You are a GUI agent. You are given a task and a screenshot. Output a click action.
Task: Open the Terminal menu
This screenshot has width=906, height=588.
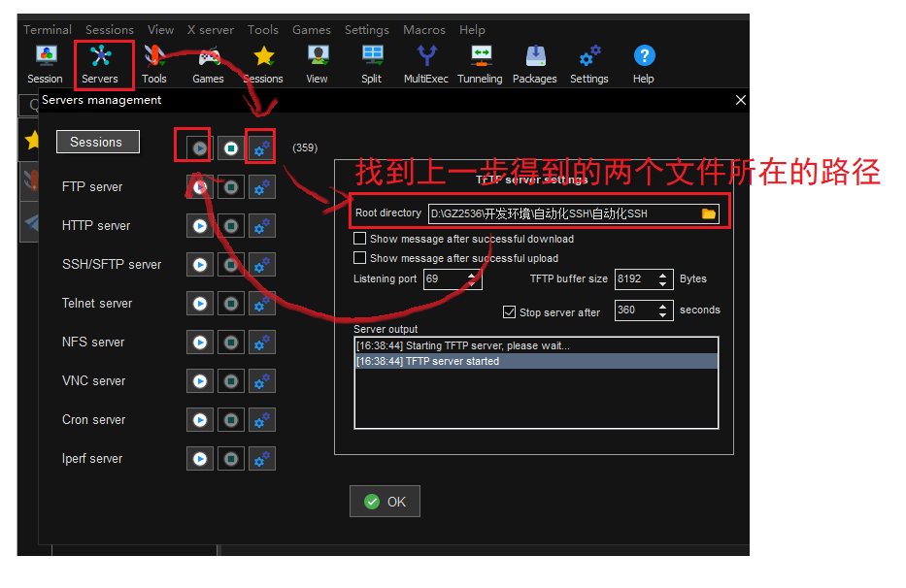point(48,29)
